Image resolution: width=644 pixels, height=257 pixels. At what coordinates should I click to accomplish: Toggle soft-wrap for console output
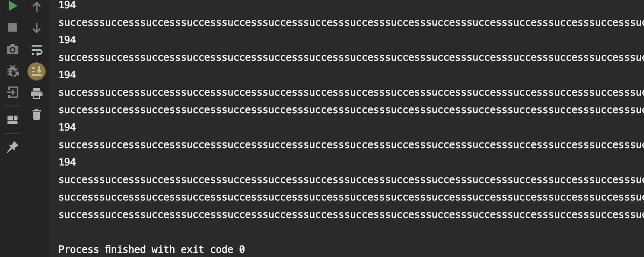coord(37,50)
